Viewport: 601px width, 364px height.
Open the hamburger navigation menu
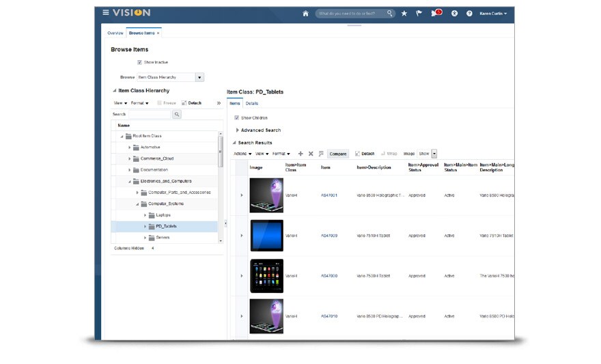106,13
